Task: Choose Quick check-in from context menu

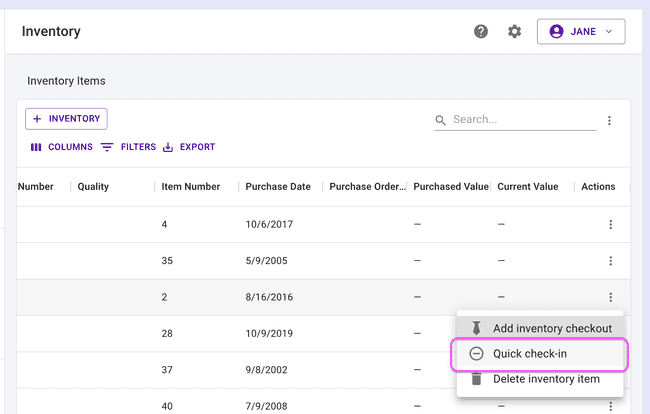Action: pyautogui.click(x=530, y=354)
